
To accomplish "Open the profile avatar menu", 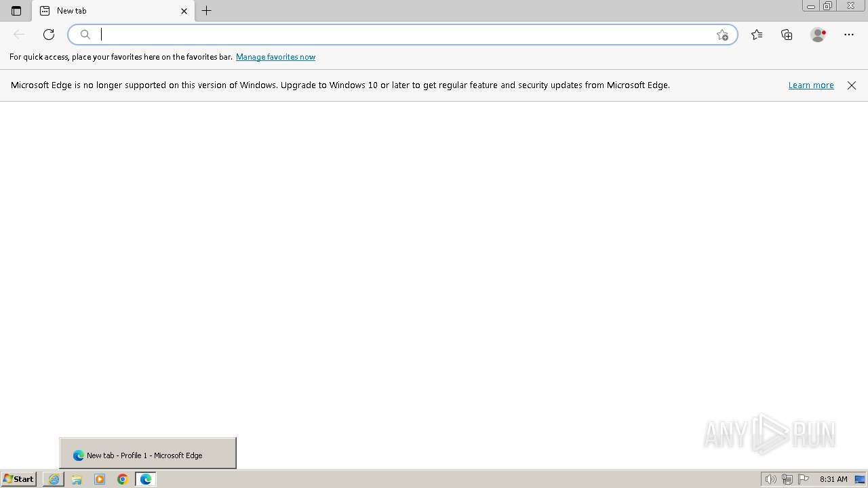I will pyautogui.click(x=818, y=35).
